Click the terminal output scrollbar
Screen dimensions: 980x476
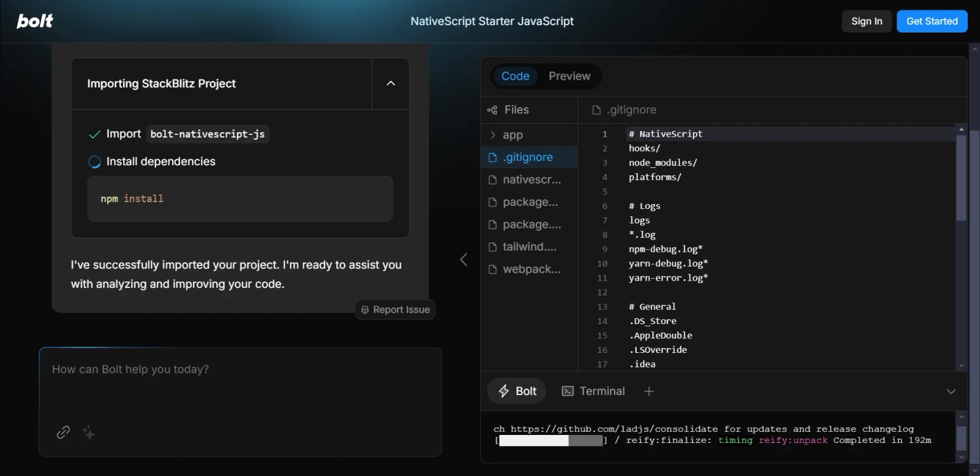point(961,439)
